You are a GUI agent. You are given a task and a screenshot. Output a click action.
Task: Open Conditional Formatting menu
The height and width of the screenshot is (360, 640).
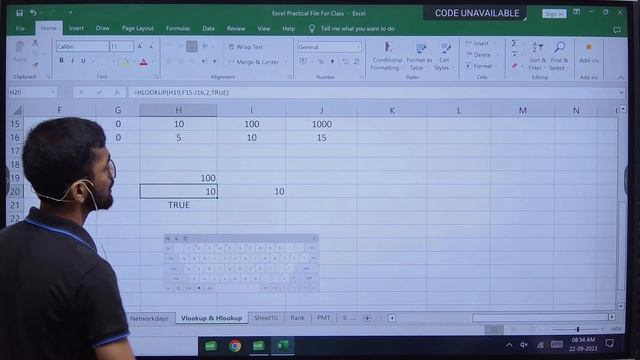click(x=387, y=56)
